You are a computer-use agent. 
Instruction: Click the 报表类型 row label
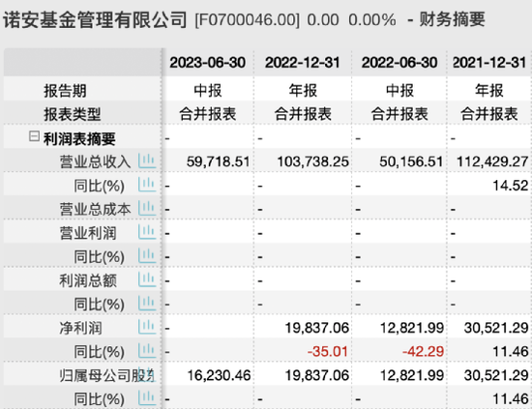(73, 114)
